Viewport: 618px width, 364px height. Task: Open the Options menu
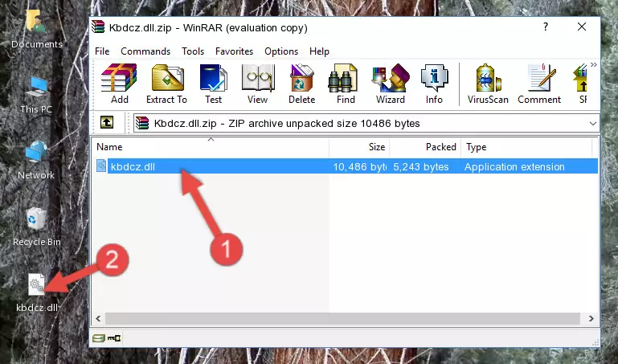point(281,51)
